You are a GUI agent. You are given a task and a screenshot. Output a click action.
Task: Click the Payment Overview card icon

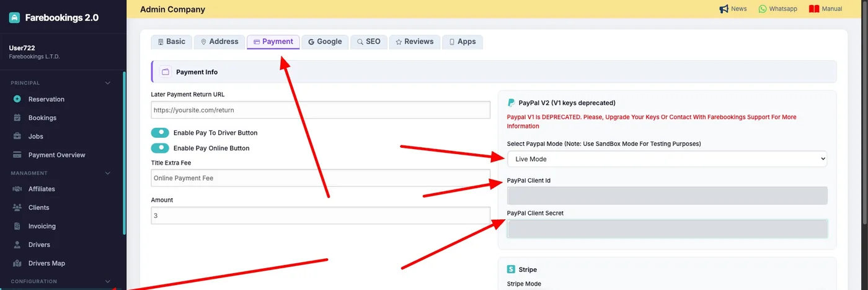point(17,155)
